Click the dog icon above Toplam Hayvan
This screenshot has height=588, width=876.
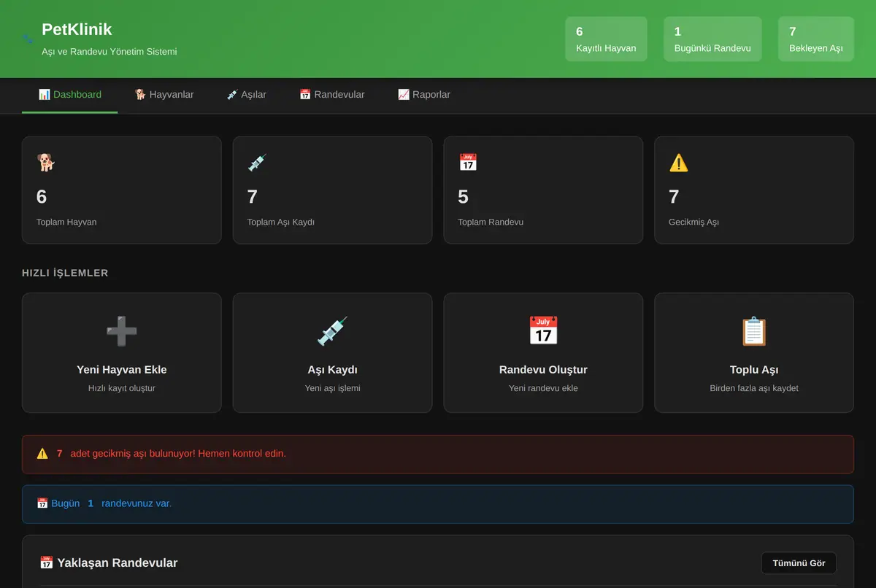coord(46,162)
